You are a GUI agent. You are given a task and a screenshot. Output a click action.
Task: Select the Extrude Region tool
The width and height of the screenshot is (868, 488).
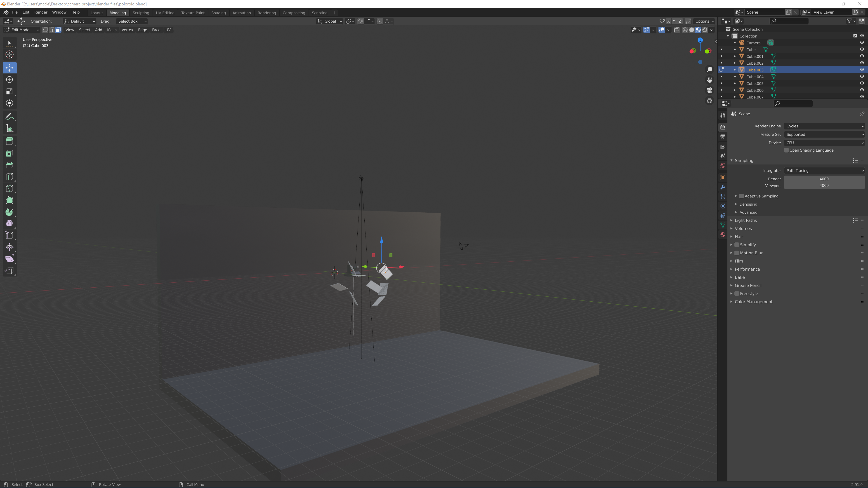tap(9, 141)
